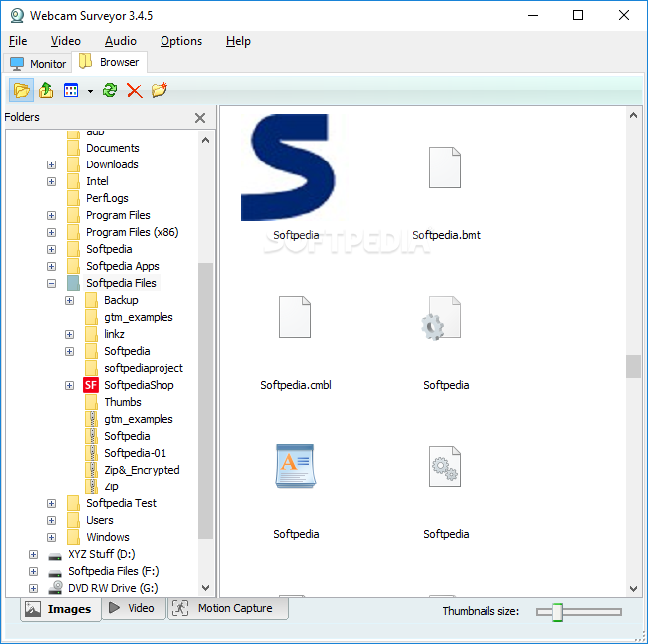Viewport: 648px width, 644px height.
Task: Click the XYZ Stuff (D:) drive icon
Action: point(55,556)
